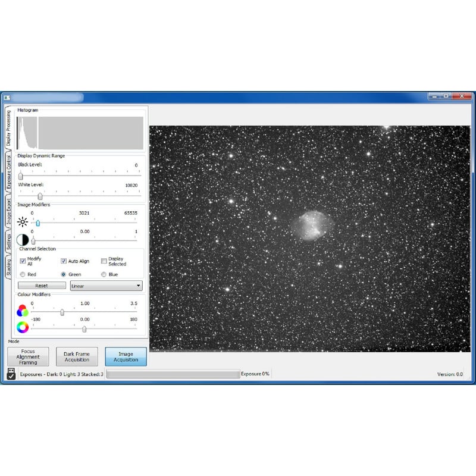
Task: Select Image Acquisition mode
Action: coord(126,356)
